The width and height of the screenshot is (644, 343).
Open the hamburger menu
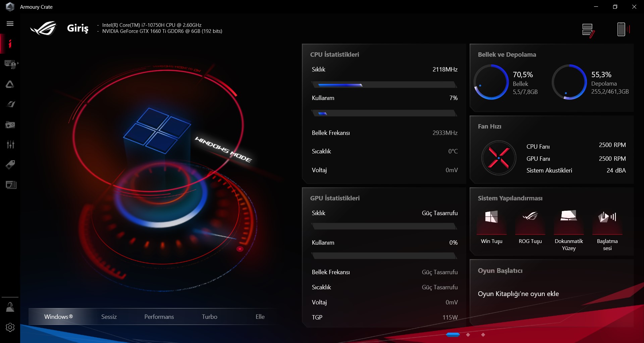[10, 23]
